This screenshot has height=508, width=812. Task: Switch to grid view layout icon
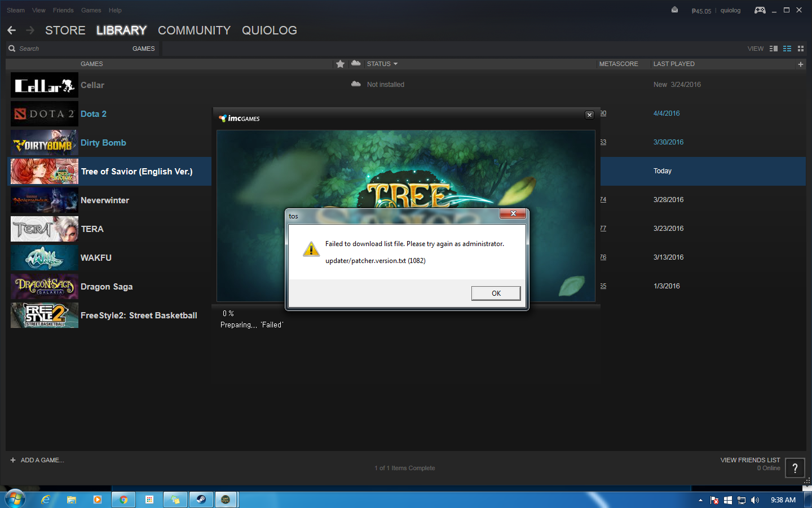pyautogui.click(x=801, y=49)
